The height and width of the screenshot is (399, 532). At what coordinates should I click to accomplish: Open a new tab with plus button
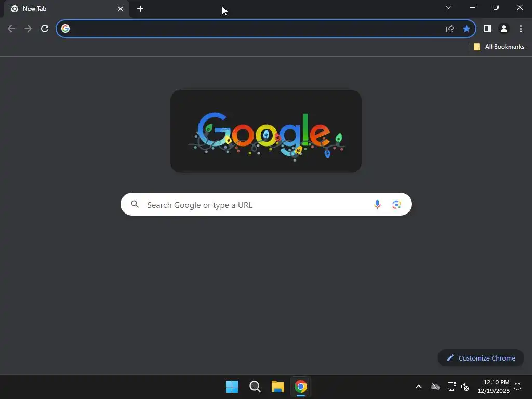click(x=140, y=9)
